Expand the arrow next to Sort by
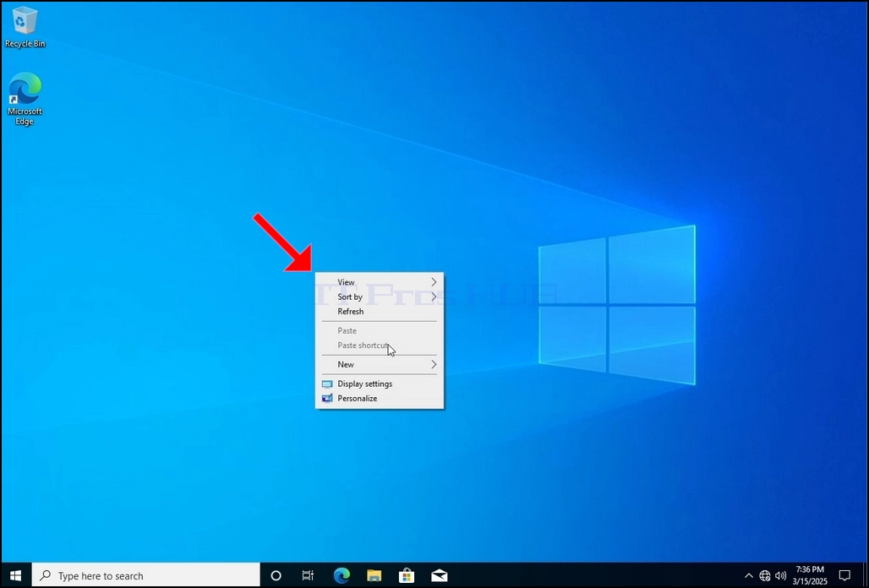Viewport: 869px width, 588px height. [434, 297]
